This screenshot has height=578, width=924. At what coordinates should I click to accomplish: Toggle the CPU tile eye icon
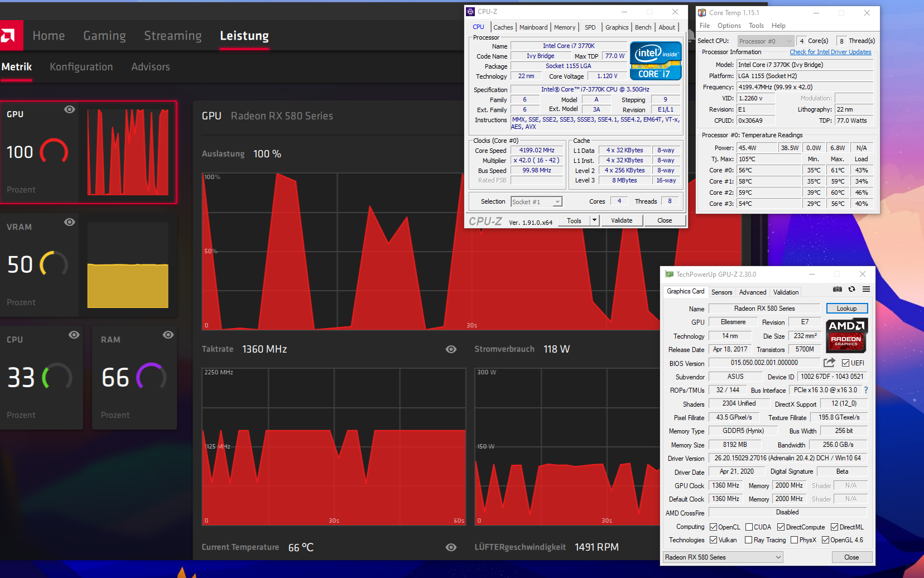(74, 335)
